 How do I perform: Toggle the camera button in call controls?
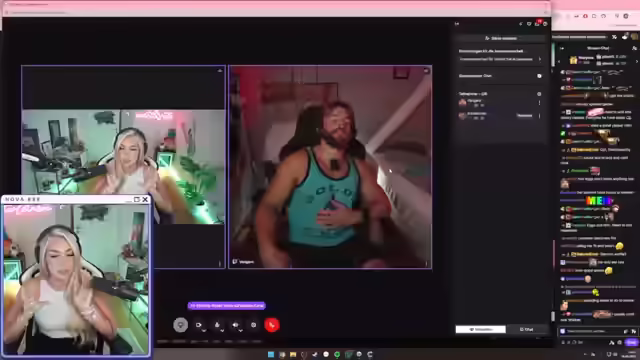coord(199,325)
